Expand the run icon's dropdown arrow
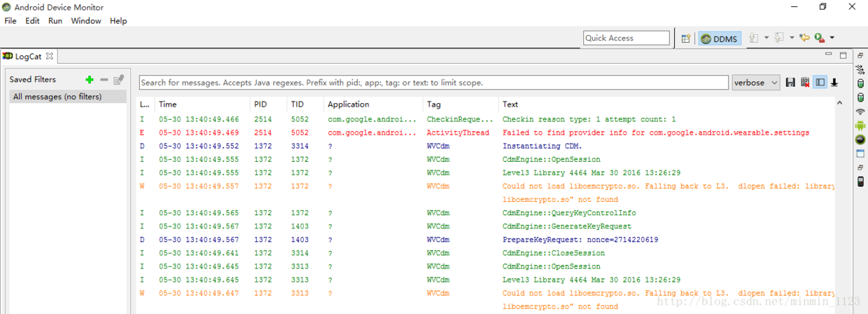The image size is (868, 314). 832,38
